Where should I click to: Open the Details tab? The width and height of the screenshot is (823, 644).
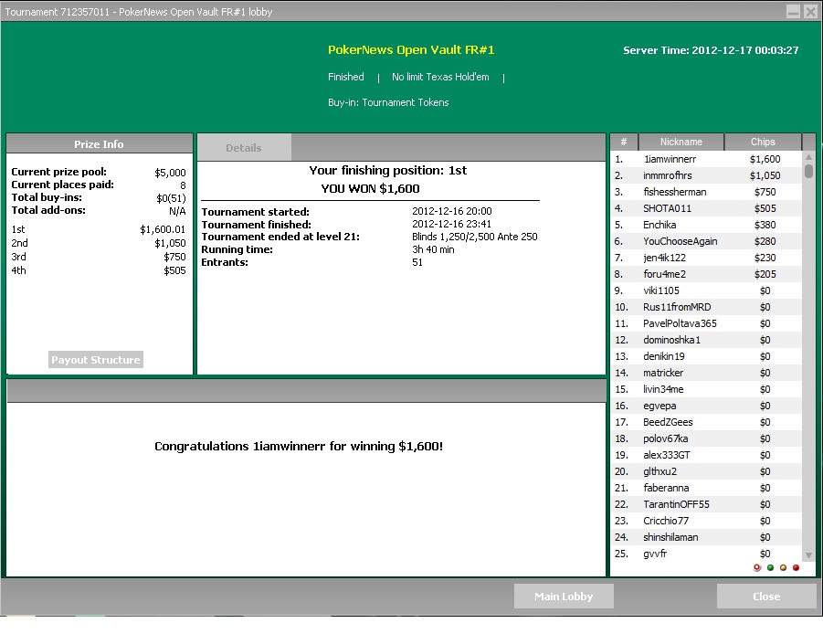coord(244,147)
